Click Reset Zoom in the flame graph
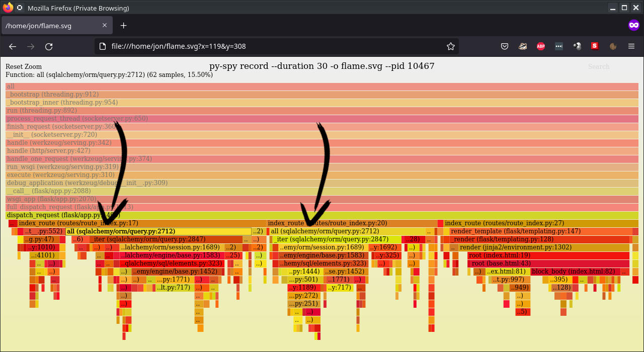The height and width of the screenshot is (352, 644). 23,67
